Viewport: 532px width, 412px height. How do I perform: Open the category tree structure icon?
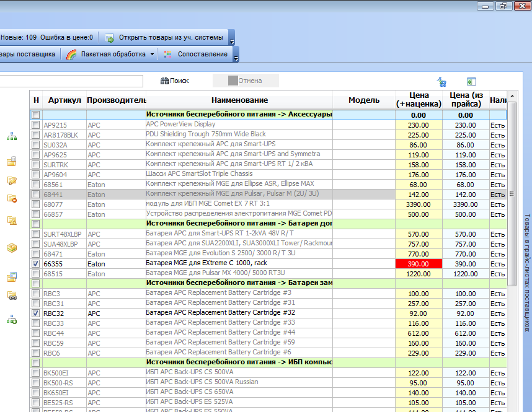12,137
